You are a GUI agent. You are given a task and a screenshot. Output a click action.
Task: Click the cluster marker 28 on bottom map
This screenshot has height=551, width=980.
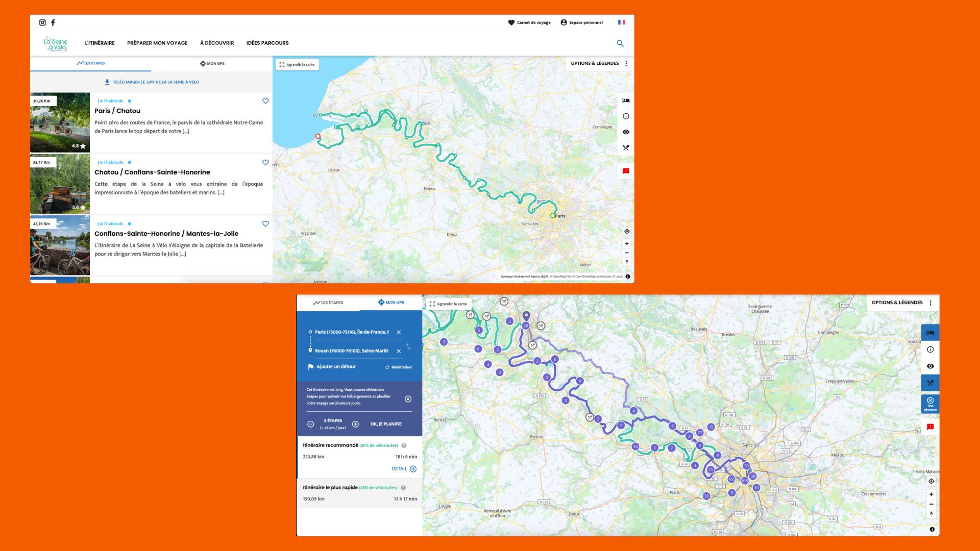pyautogui.click(x=525, y=325)
